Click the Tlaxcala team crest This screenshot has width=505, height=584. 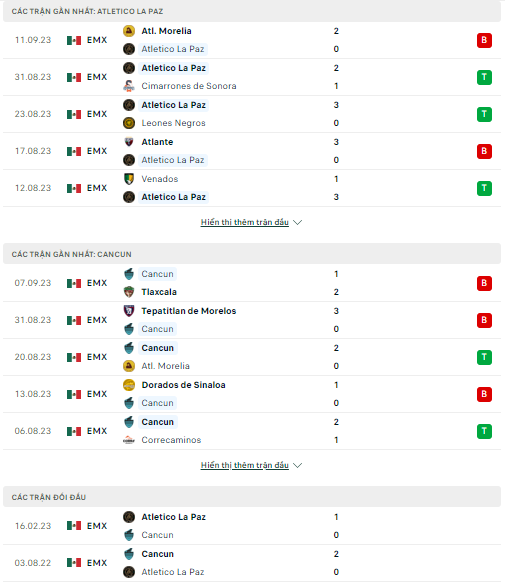pos(129,292)
